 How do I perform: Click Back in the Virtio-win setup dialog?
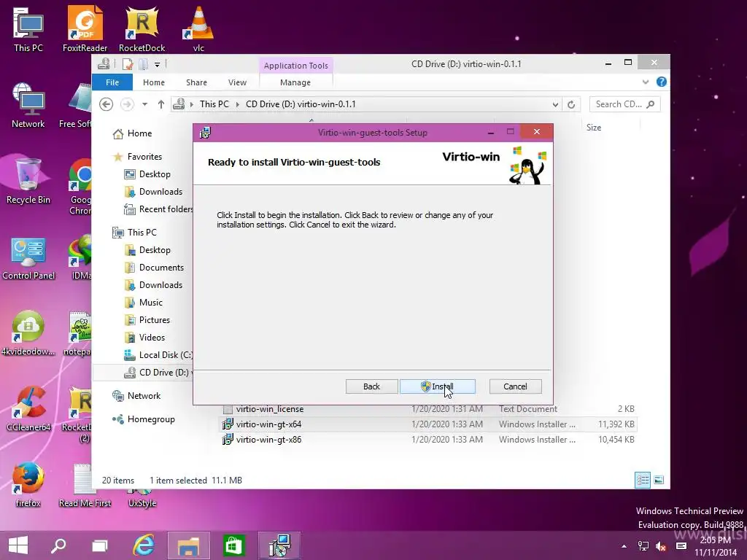tap(371, 386)
